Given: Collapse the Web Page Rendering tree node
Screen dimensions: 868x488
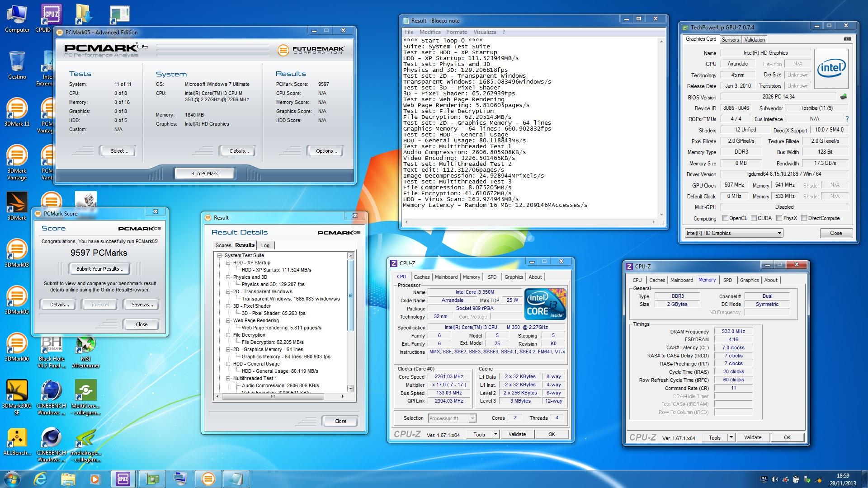Looking at the screenshot, I should click(x=228, y=320).
